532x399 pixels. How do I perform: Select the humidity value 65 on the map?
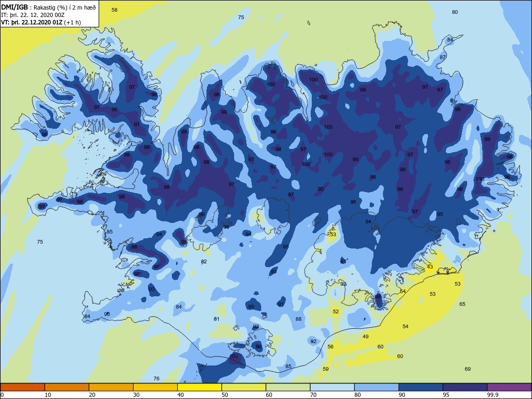point(462,304)
